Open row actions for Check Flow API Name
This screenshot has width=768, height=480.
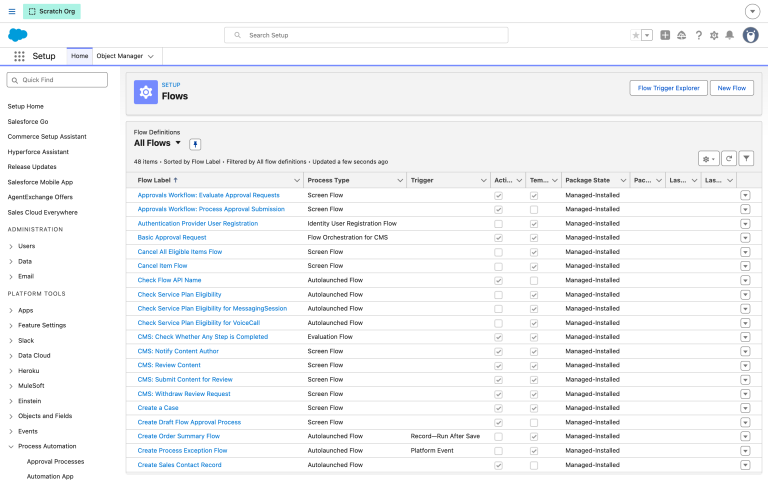pos(745,280)
